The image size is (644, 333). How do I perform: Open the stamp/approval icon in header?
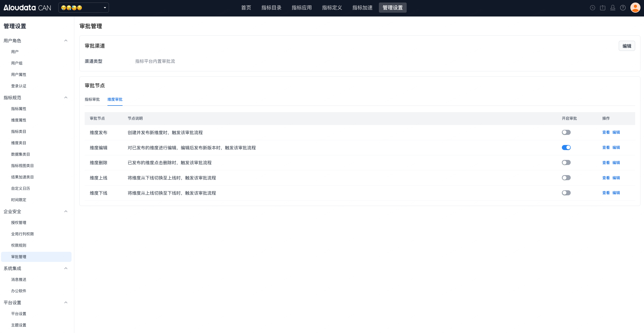[x=613, y=8]
